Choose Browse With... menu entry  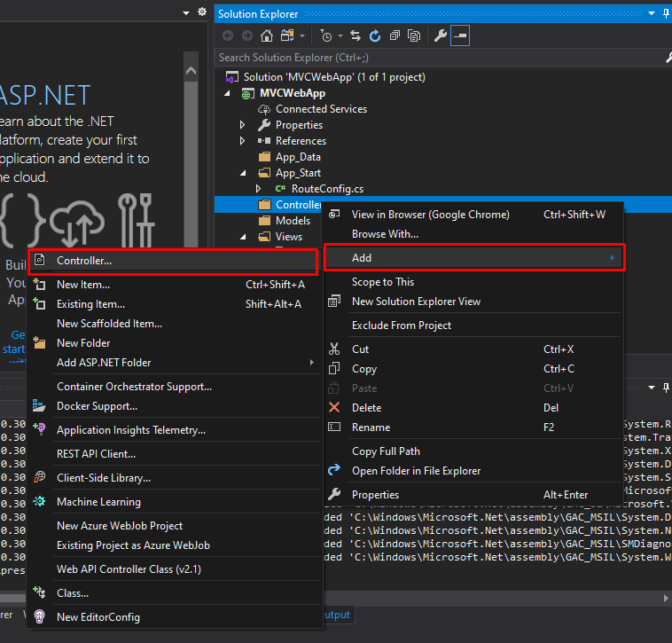pyautogui.click(x=473, y=234)
